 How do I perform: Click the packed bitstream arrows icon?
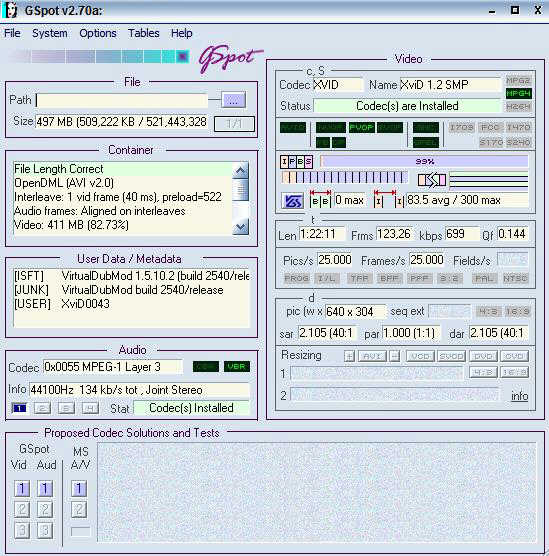tap(432, 180)
